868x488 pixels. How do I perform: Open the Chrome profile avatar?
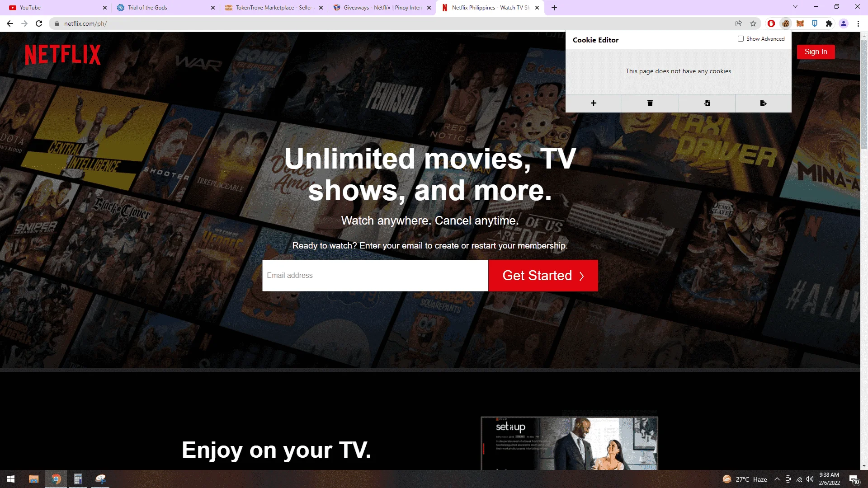tap(844, 23)
